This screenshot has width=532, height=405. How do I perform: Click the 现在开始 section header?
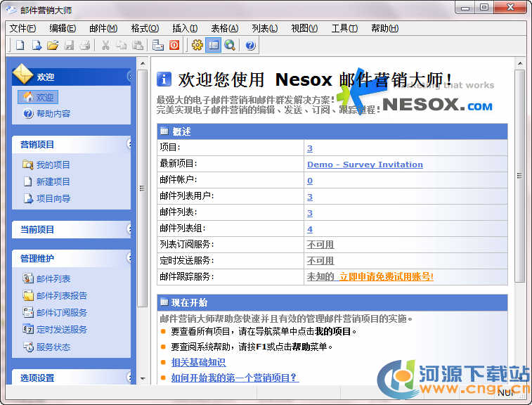pyautogui.click(x=332, y=302)
